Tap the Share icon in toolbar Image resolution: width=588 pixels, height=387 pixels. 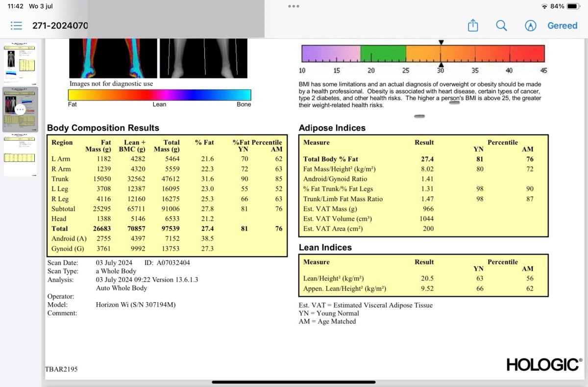point(473,26)
